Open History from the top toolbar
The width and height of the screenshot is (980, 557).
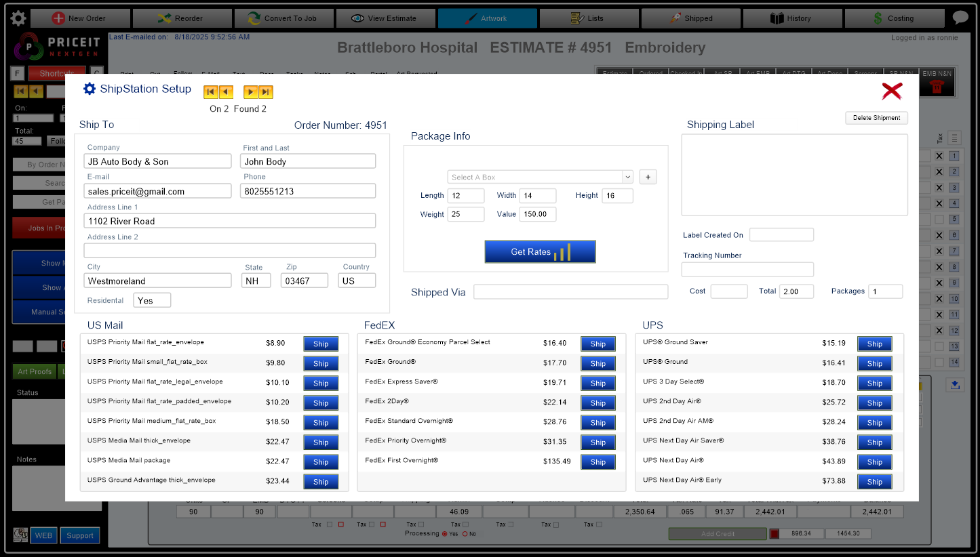792,18
